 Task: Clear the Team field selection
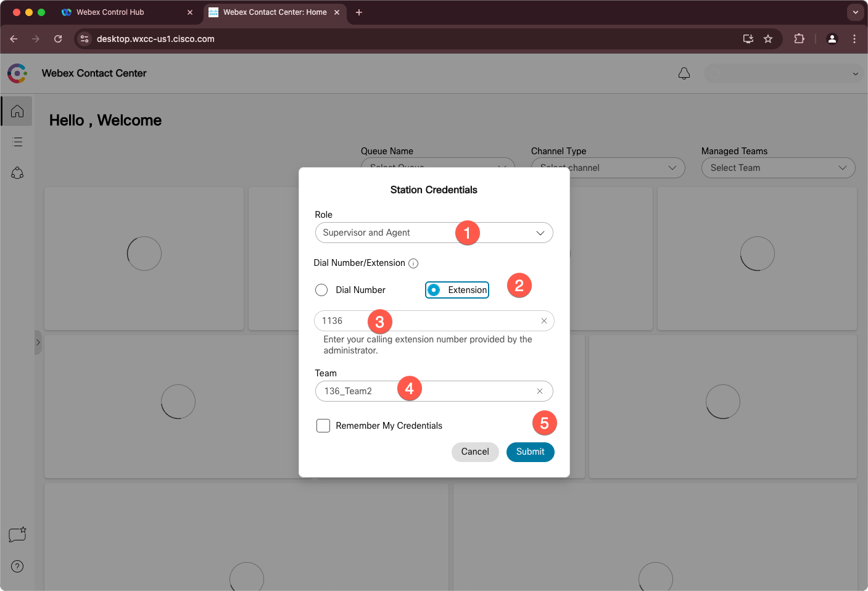point(539,391)
